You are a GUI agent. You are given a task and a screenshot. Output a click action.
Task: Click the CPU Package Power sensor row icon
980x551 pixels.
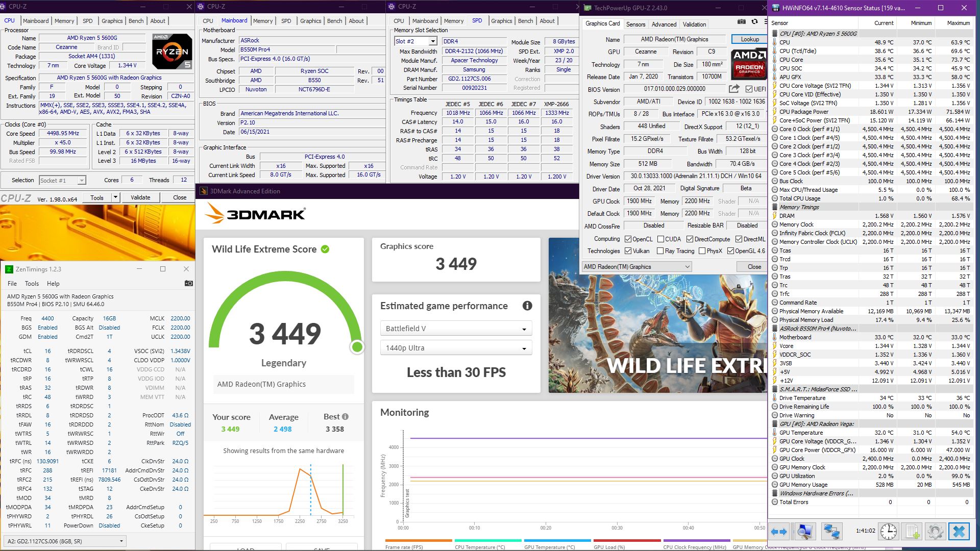[x=774, y=112]
